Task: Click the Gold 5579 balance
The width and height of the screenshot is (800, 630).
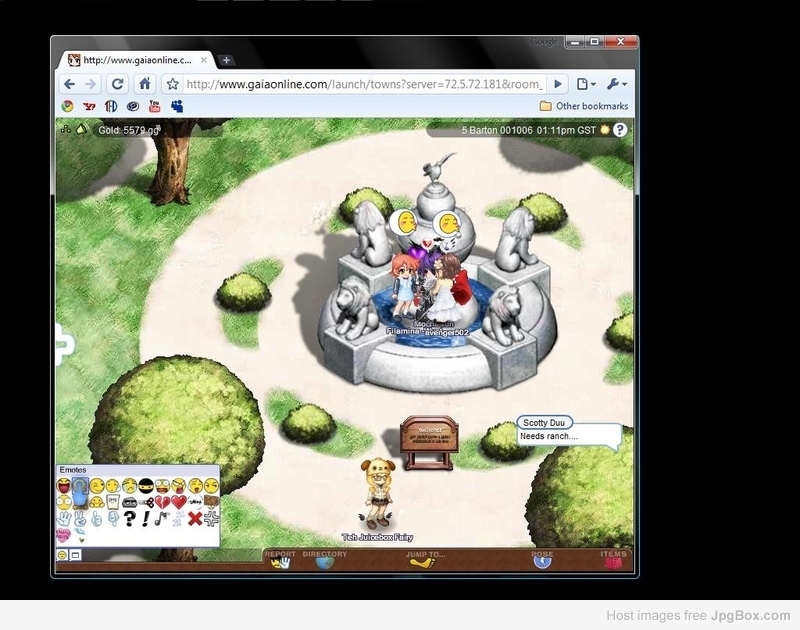Action: tap(130, 130)
